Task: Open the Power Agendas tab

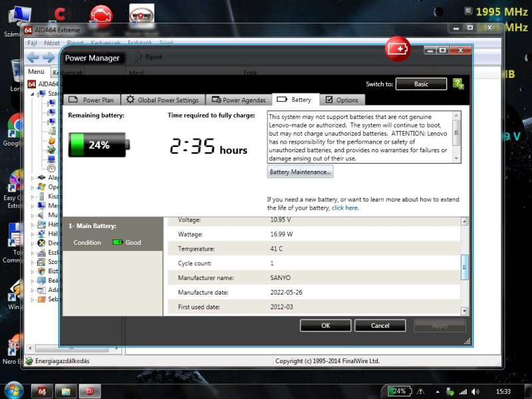Action: coord(239,100)
